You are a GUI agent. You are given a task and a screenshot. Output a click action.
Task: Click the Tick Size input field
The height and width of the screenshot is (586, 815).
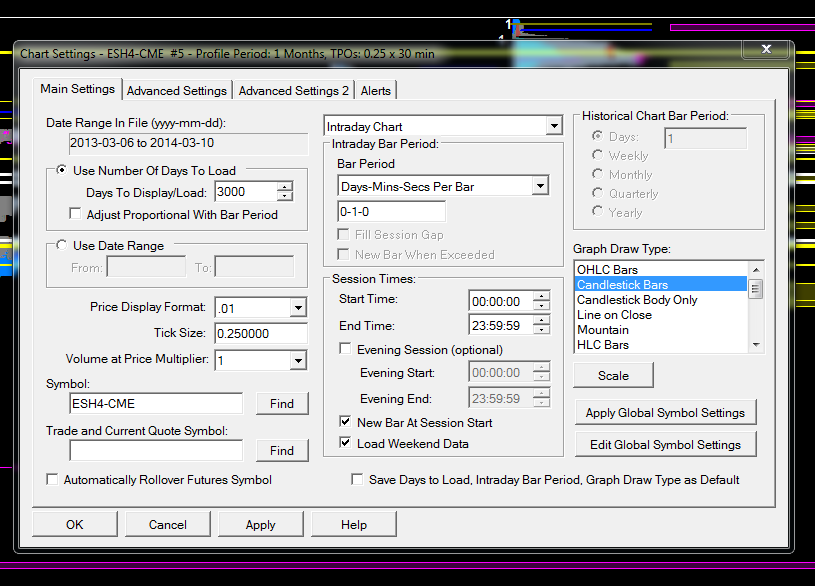pyautogui.click(x=261, y=333)
